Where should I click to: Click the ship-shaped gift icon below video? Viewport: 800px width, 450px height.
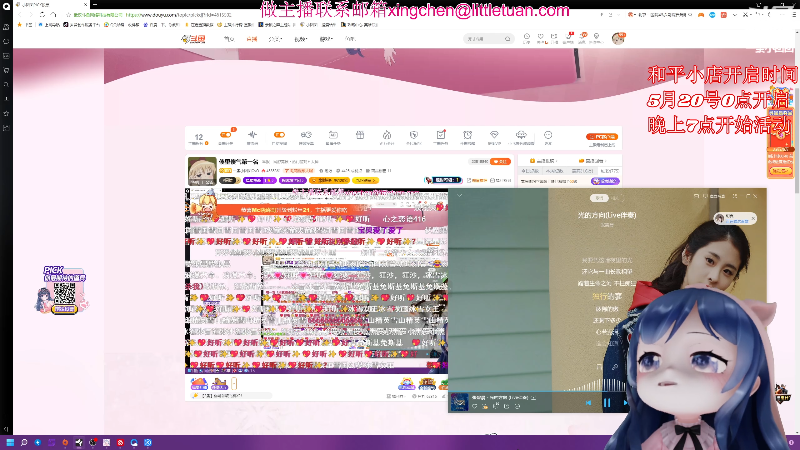pos(219,383)
